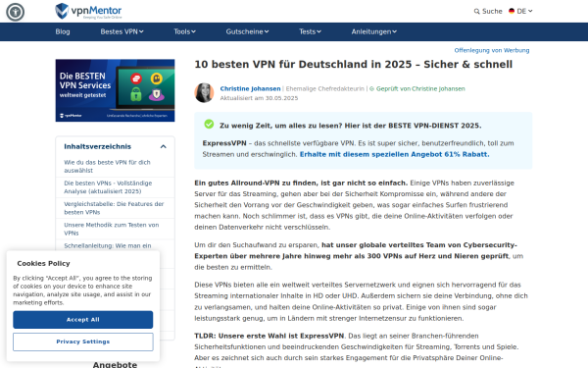This screenshot has width=588, height=368.
Task: Click the Die BESTEN VPN Services banner
Action: click(115, 90)
